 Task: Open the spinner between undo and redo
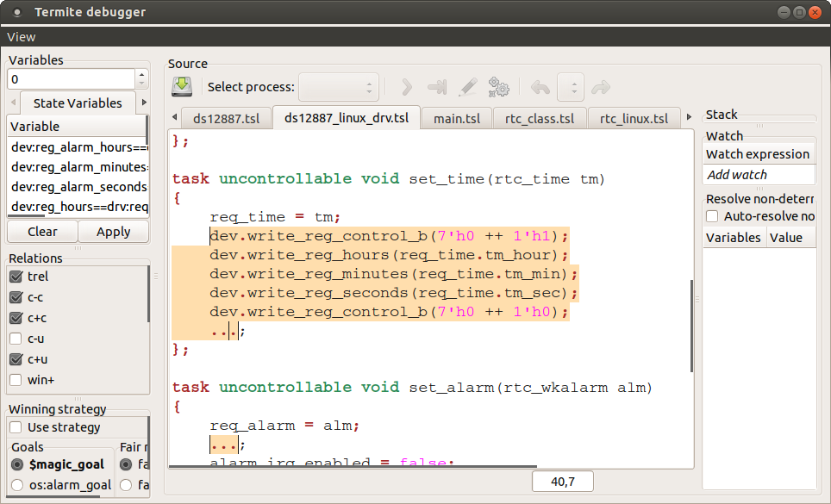click(x=571, y=87)
